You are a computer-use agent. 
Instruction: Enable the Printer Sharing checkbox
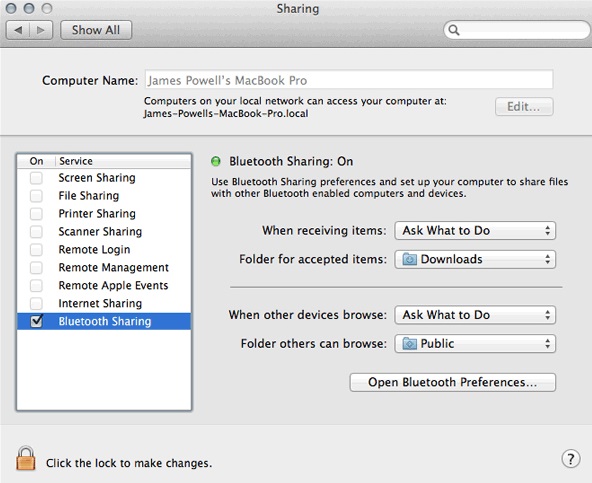36,214
